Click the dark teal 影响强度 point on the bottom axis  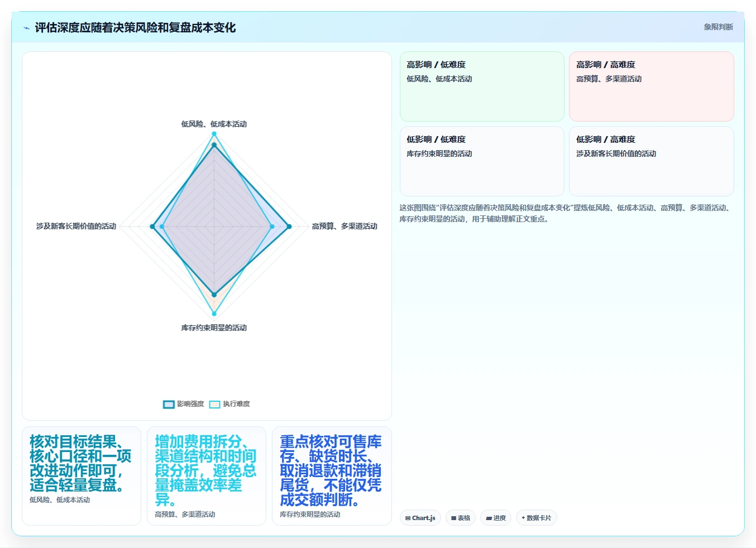[x=214, y=295]
